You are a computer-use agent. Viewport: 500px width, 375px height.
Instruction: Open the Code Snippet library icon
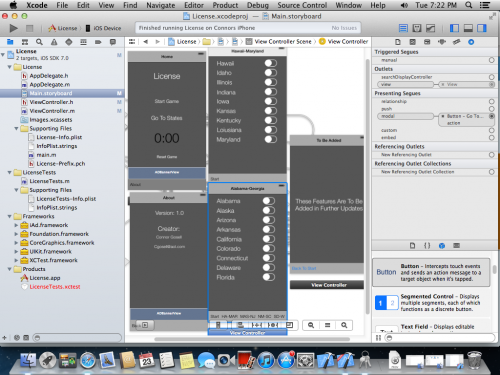pyautogui.click(x=427, y=246)
